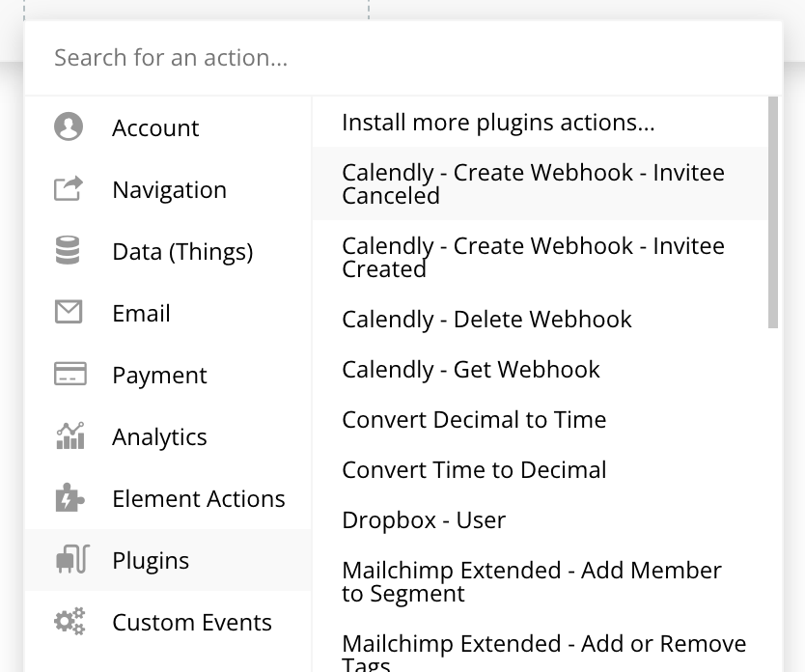
Task: Select Calendly - Delete Webhook action
Action: [540, 319]
